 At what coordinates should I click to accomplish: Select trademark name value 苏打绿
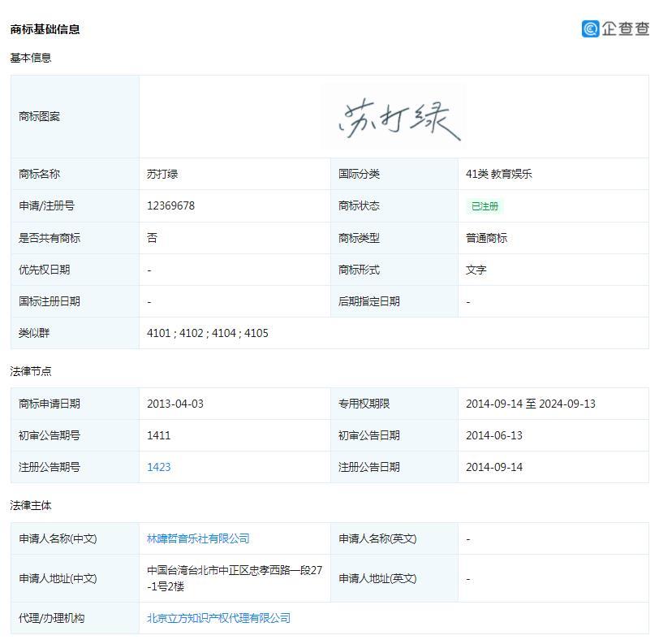click(x=162, y=174)
